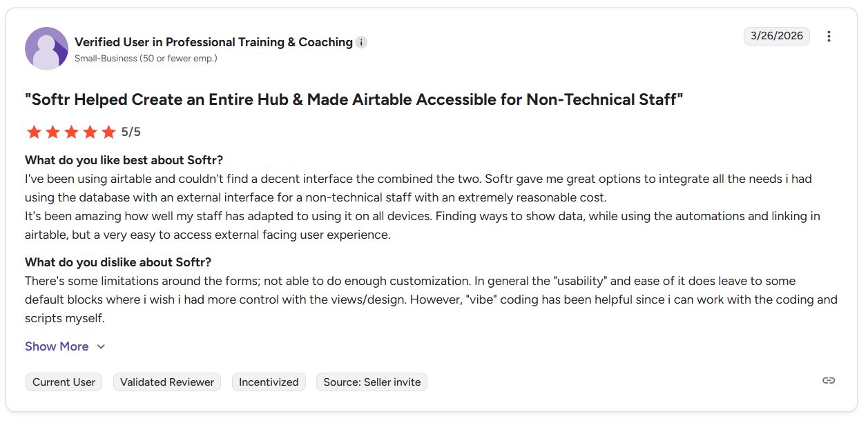Copy the review link using the chain icon
Screen dimensions: 868x423
click(x=829, y=380)
